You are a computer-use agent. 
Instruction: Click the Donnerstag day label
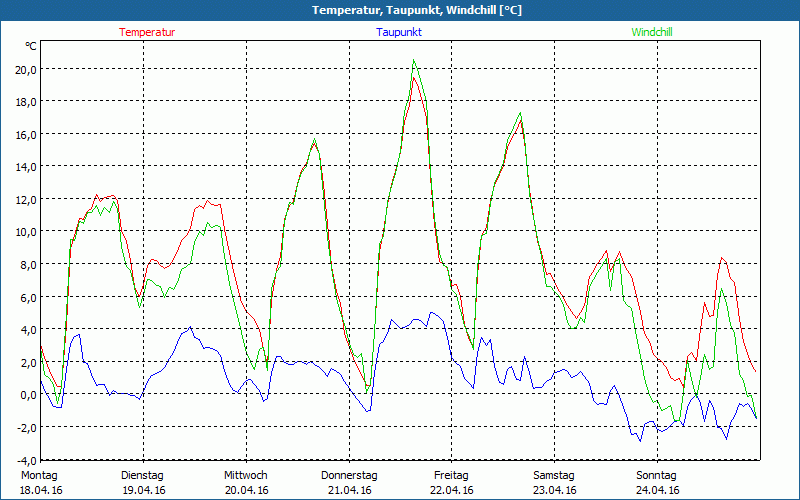(349, 476)
